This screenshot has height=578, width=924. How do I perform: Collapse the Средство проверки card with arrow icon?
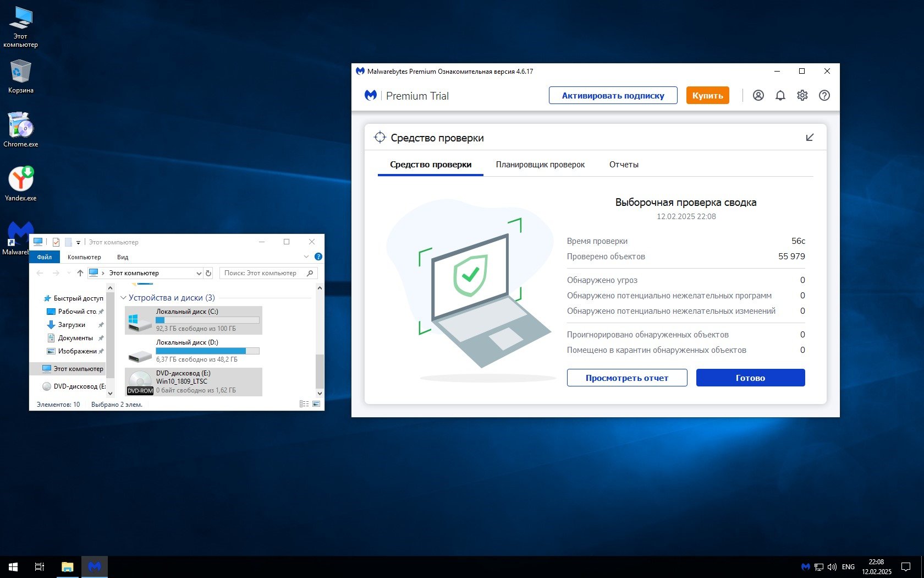pos(810,137)
